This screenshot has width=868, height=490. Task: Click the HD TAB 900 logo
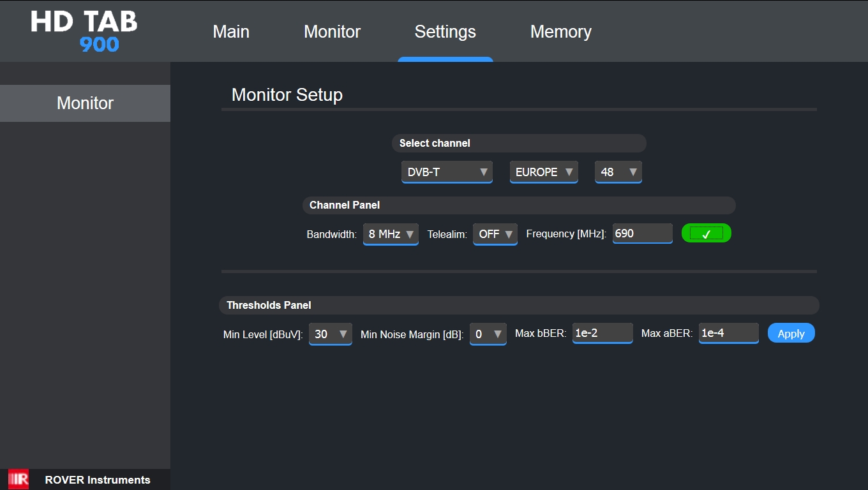[84, 31]
